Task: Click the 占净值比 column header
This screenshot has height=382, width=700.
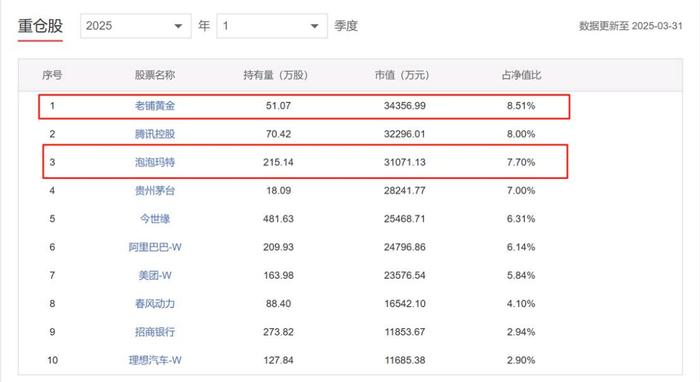Action: [521, 75]
